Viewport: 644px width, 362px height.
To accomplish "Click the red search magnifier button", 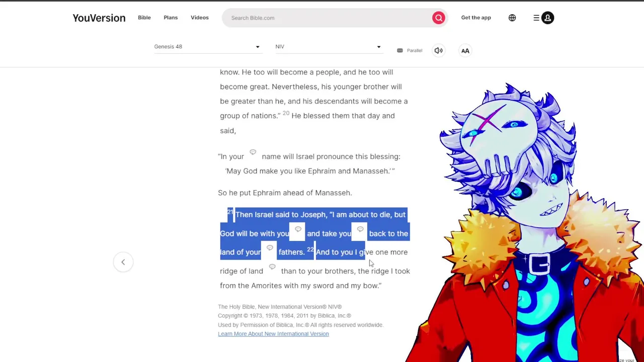I will tap(439, 18).
